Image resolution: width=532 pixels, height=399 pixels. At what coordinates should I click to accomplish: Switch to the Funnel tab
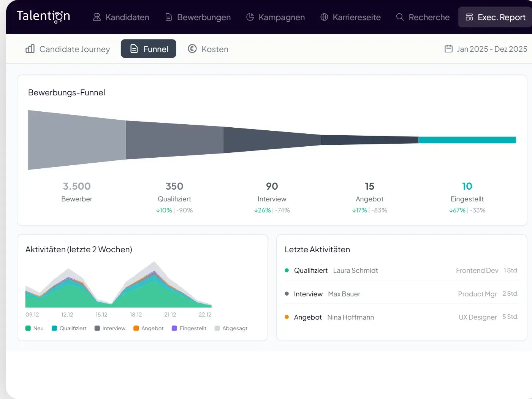click(148, 49)
